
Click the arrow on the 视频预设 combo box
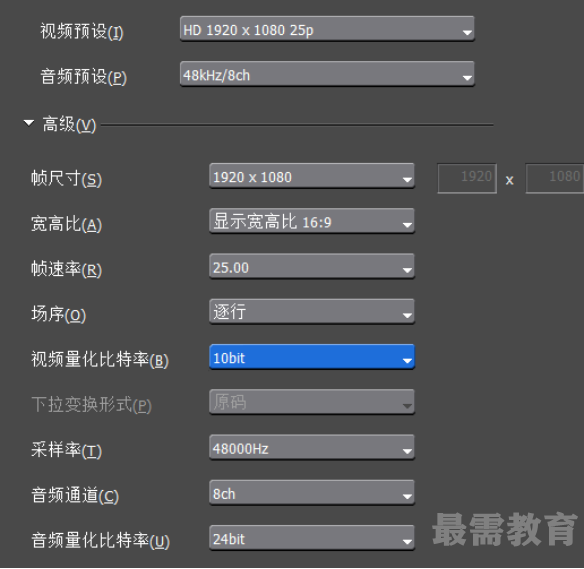point(467,33)
